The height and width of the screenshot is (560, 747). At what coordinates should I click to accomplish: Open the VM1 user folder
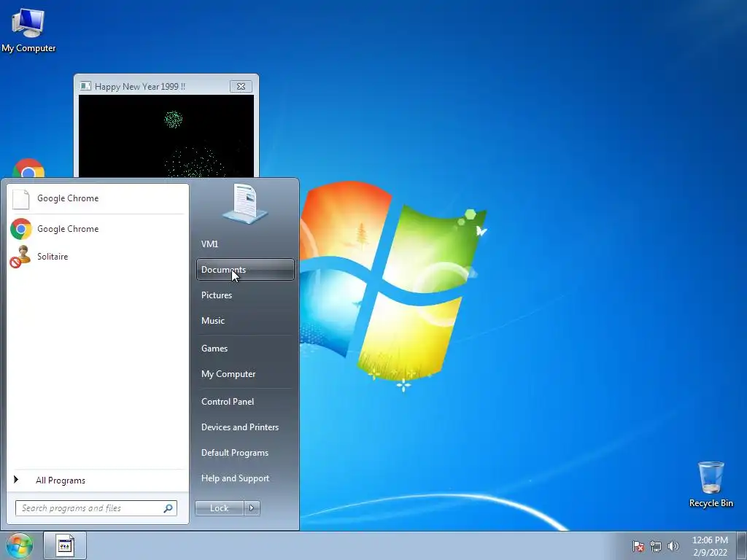pyautogui.click(x=245, y=244)
